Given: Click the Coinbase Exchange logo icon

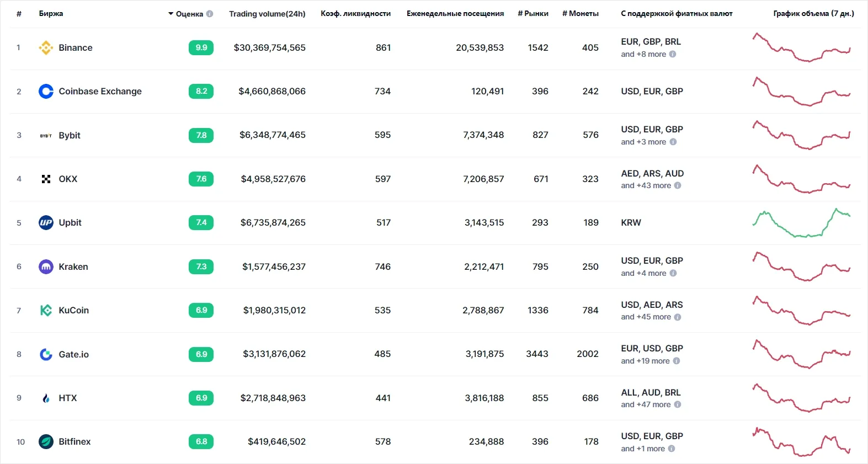Looking at the screenshot, I should 46,92.
